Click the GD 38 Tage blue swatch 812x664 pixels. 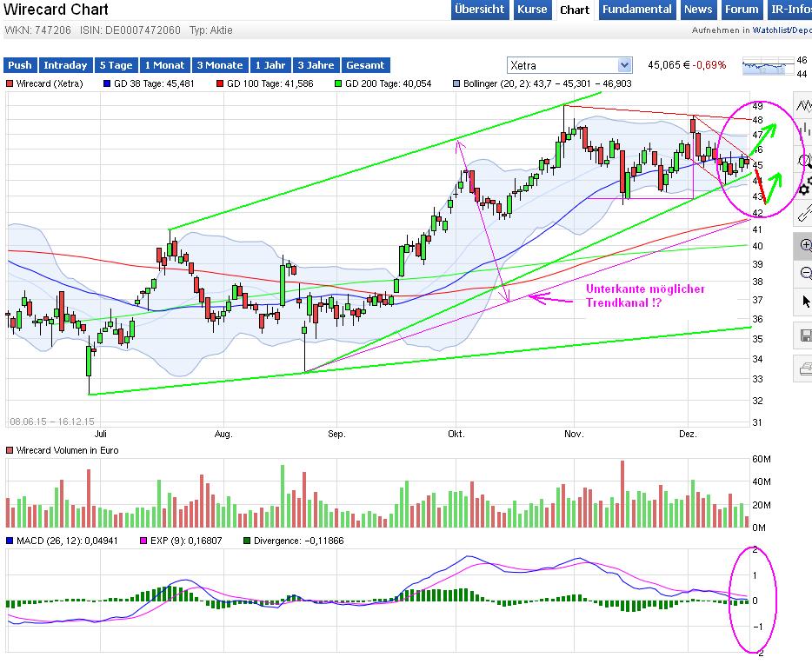(107, 83)
